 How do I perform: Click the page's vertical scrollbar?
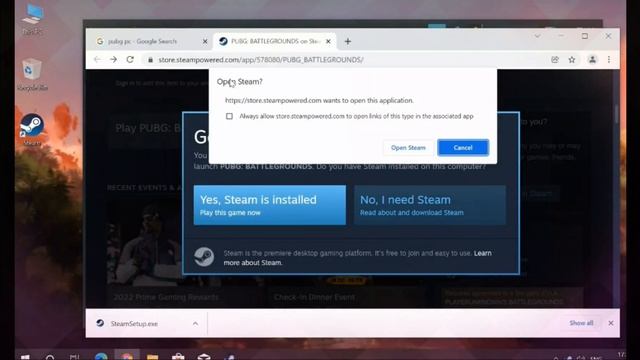click(616, 114)
